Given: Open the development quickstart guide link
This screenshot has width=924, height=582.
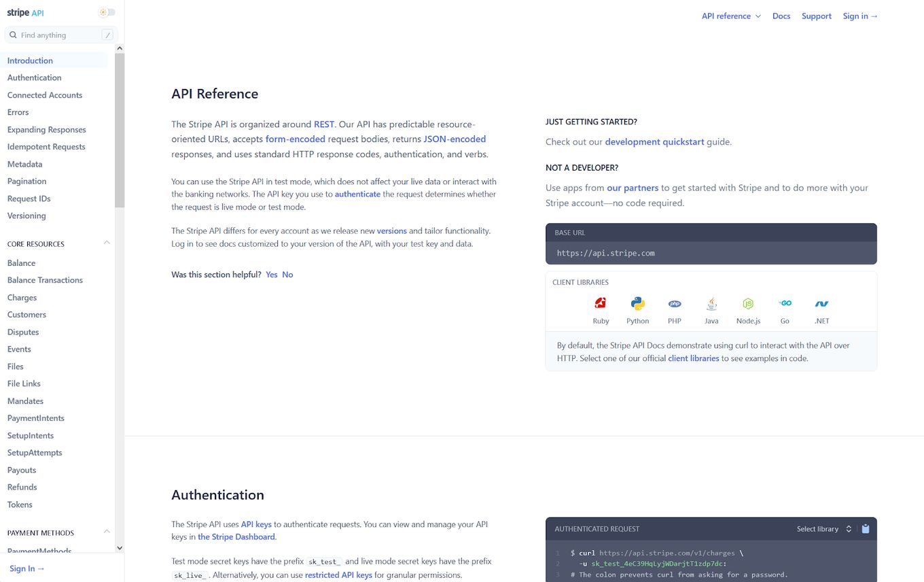Looking at the screenshot, I should coord(654,142).
